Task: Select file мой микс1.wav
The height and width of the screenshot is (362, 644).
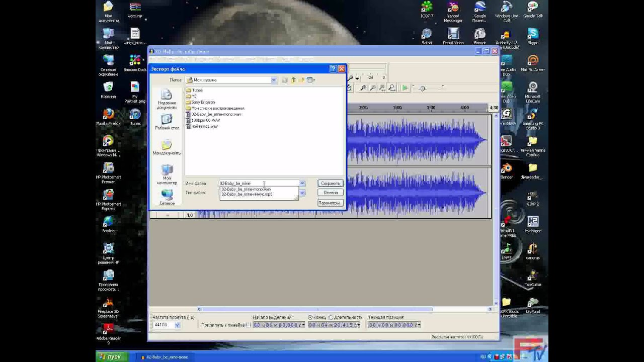Action: (x=202, y=126)
